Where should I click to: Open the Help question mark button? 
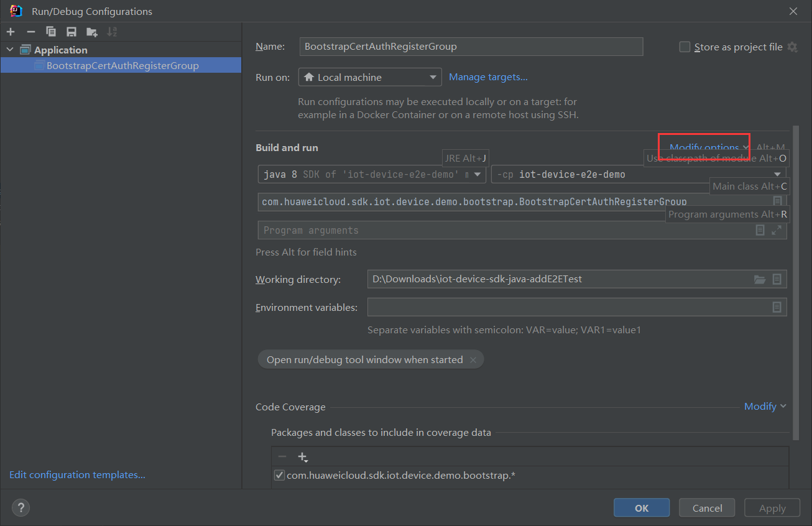click(x=21, y=507)
